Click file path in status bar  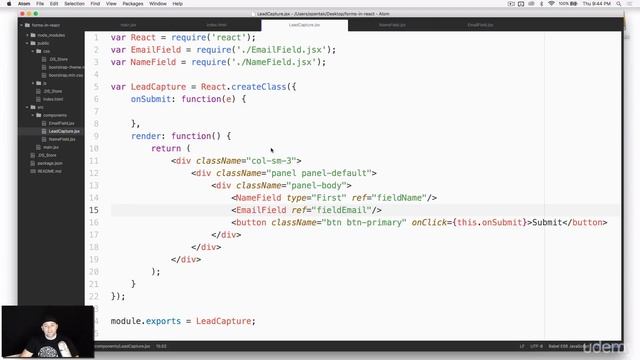pos(122,346)
